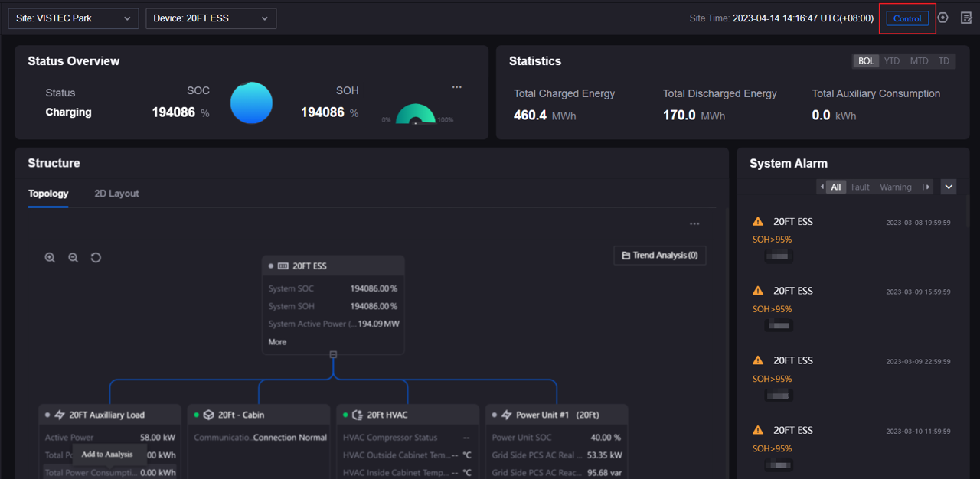Click warning icon of 2023-03-10 11:59:59 alarm
Screen dimensions: 980x479
click(758, 430)
